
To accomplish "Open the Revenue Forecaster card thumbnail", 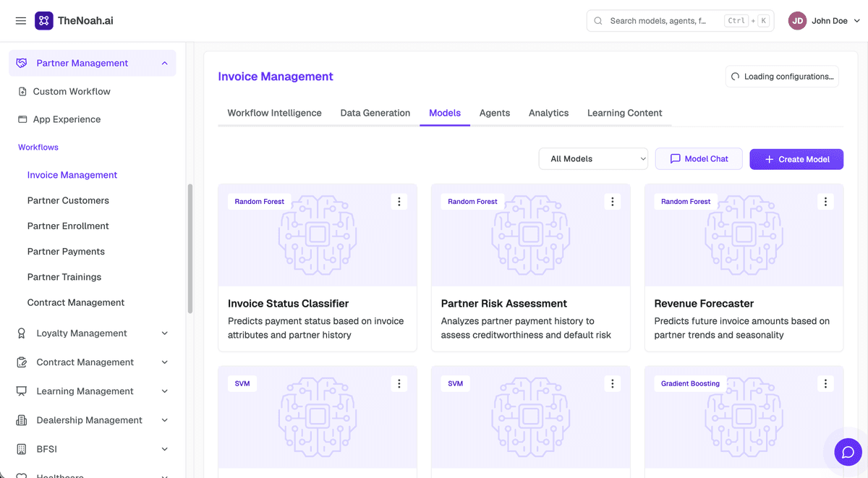I will [x=744, y=235].
